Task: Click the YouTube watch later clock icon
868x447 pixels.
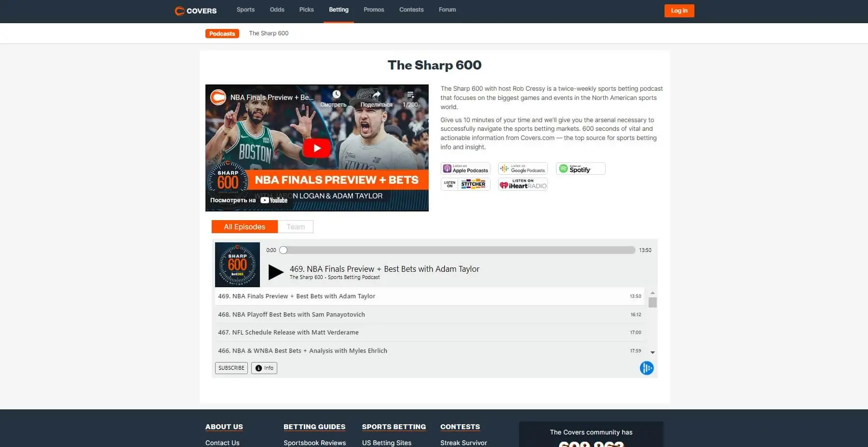Action: tap(336, 95)
